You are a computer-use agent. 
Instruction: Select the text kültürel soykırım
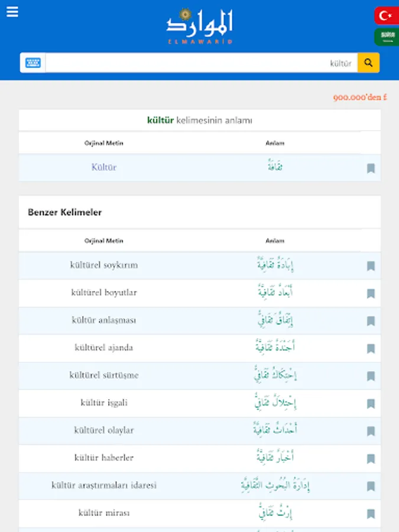pyautogui.click(x=104, y=265)
